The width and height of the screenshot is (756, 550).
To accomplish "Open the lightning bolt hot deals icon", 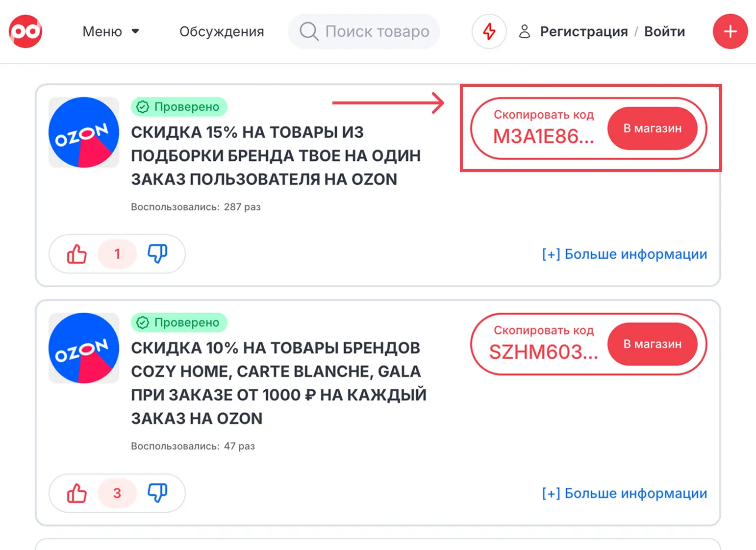I will click(x=489, y=31).
